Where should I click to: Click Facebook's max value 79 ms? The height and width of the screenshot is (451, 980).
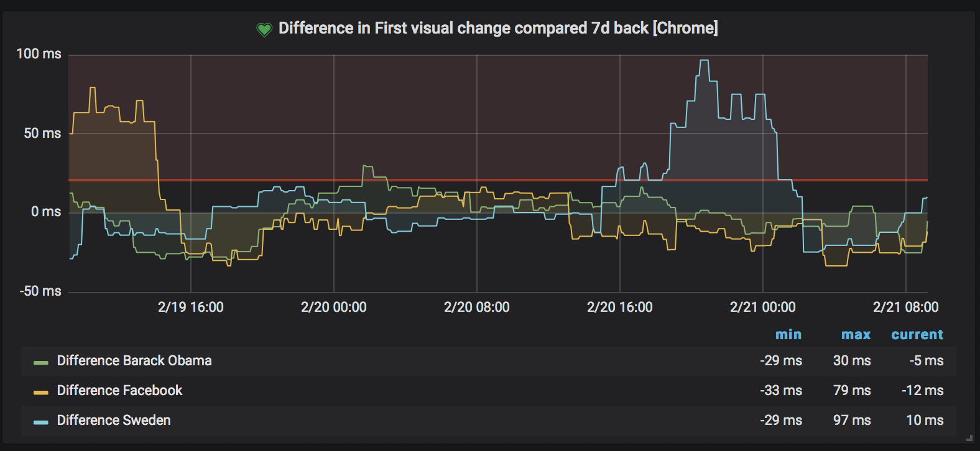(852, 391)
